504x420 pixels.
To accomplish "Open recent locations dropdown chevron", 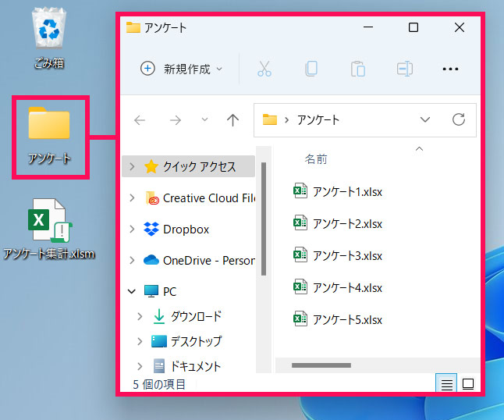I will click(204, 119).
